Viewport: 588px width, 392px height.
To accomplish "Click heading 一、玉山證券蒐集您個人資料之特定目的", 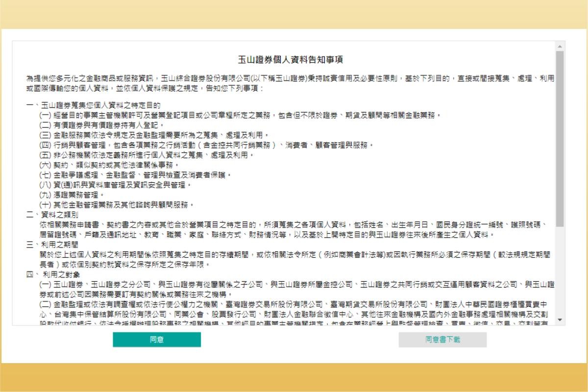I will point(94,105).
